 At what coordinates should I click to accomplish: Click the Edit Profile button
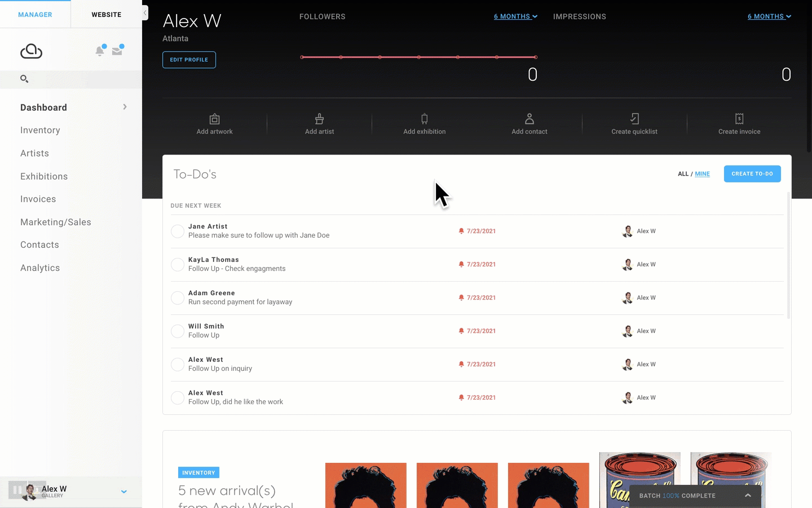[x=189, y=60]
